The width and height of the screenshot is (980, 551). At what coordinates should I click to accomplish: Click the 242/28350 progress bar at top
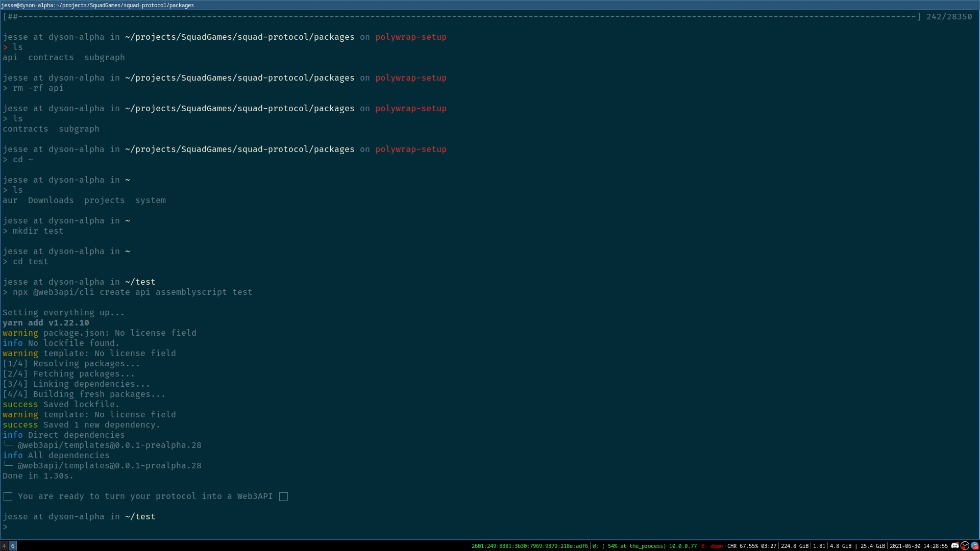pyautogui.click(x=459, y=16)
